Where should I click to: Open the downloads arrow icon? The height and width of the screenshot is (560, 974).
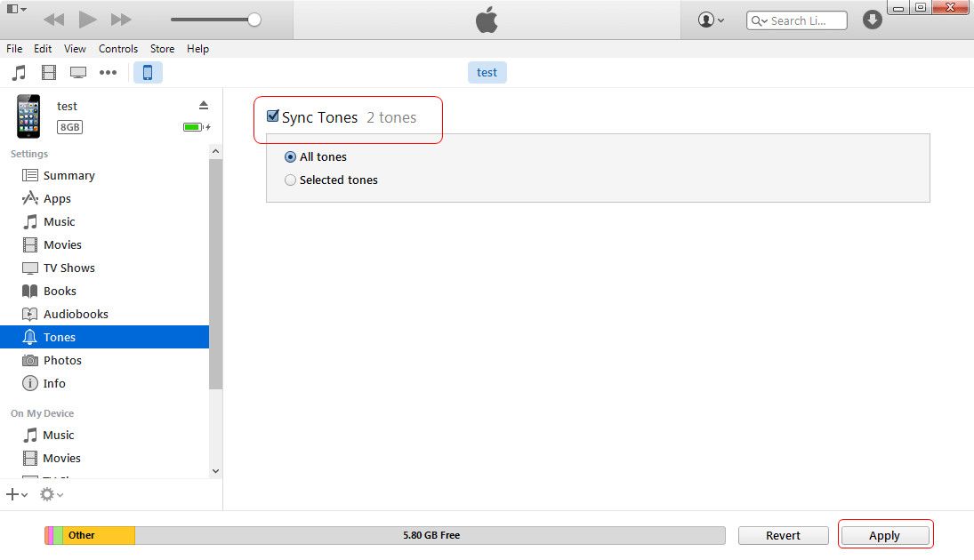coord(872,20)
